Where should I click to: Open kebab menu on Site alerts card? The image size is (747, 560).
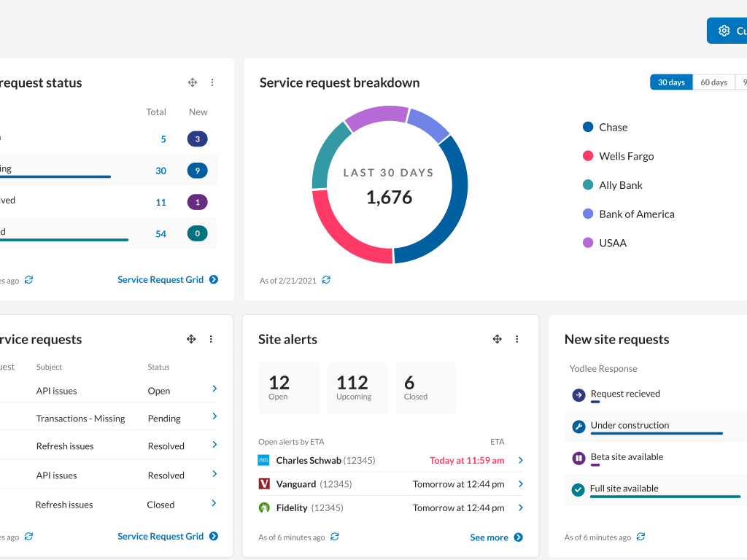pos(517,339)
